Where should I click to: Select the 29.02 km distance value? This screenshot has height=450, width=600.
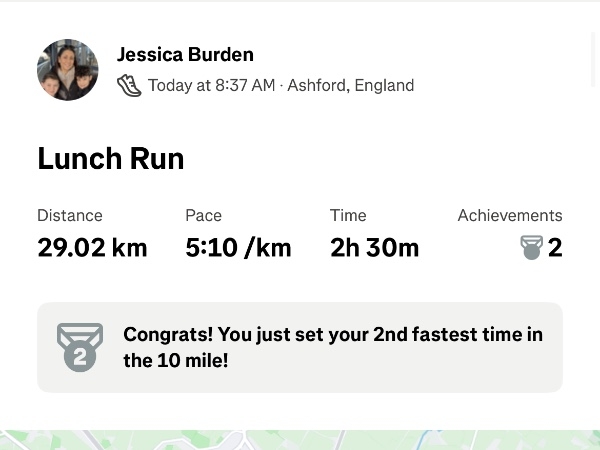(x=92, y=248)
